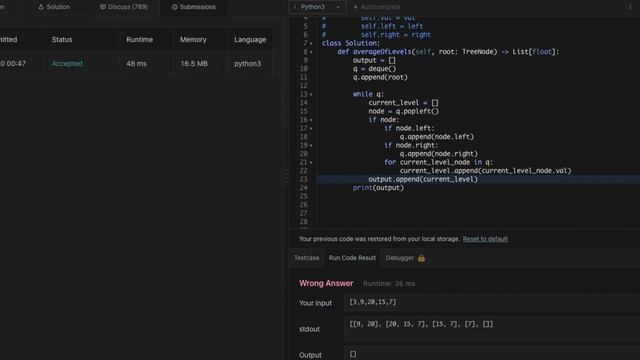
Task: Place cursor on print(output) line
Action: pos(378,188)
